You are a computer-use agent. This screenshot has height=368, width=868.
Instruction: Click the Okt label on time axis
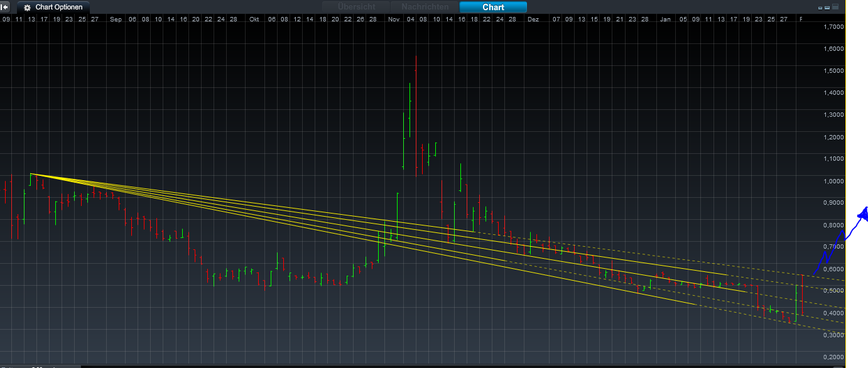click(254, 19)
